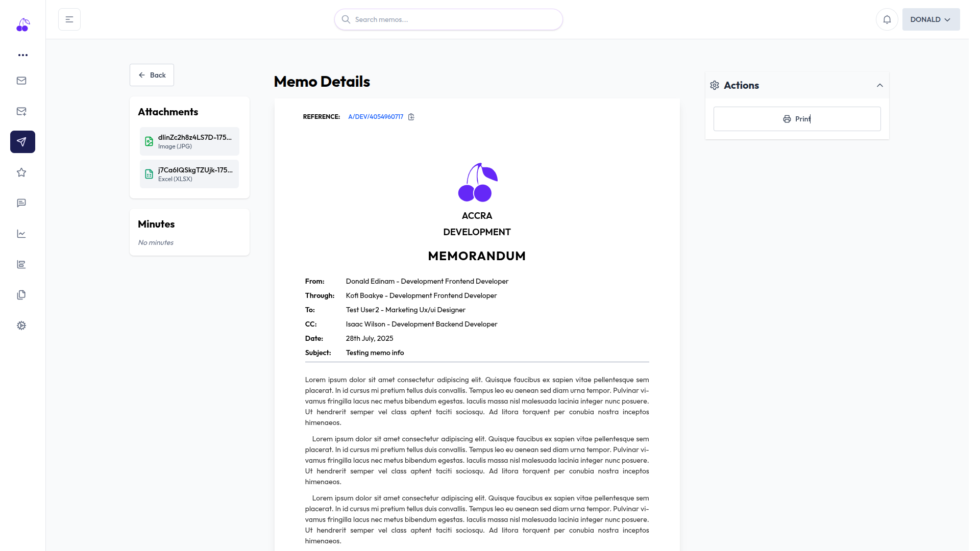Open reference link A/DEV/4054960717
980x551 pixels.
375,117
